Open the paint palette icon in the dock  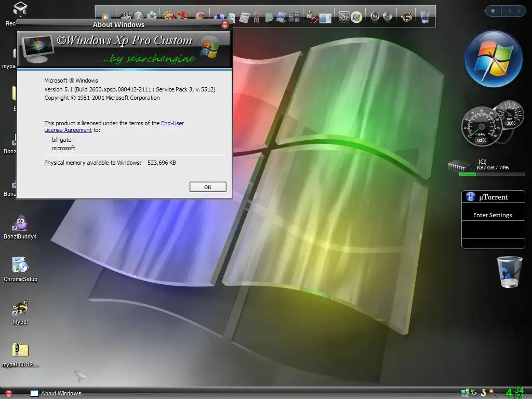tap(169, 16)
